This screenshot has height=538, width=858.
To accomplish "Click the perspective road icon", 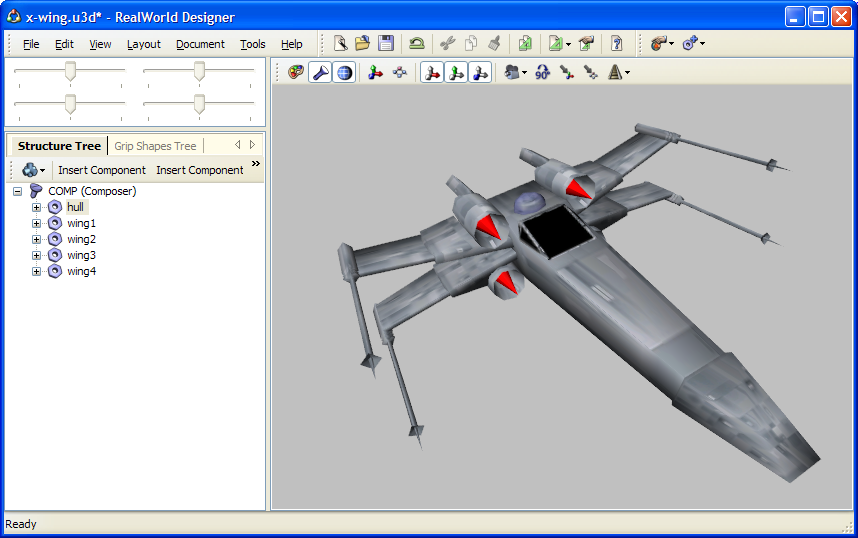I will pos(614,72).
